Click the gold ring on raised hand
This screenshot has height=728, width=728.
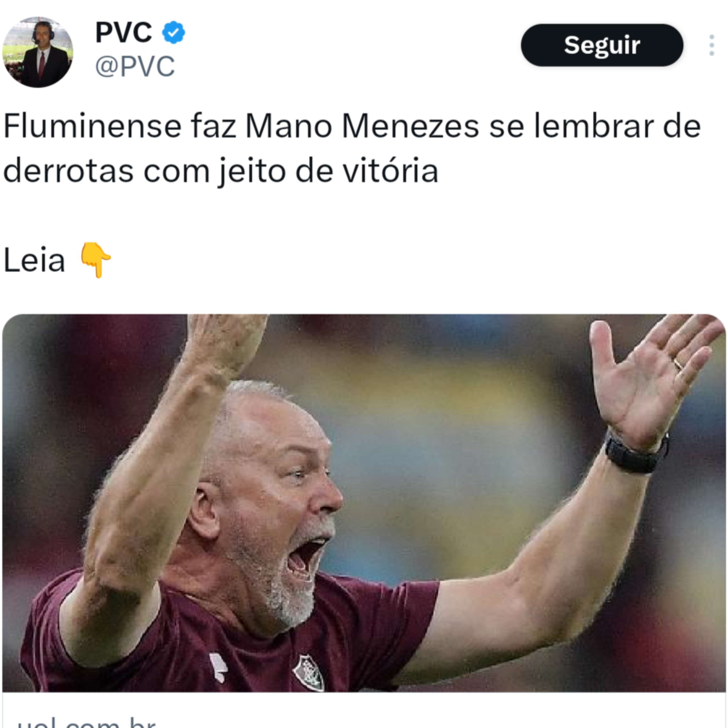coord(678,364)
